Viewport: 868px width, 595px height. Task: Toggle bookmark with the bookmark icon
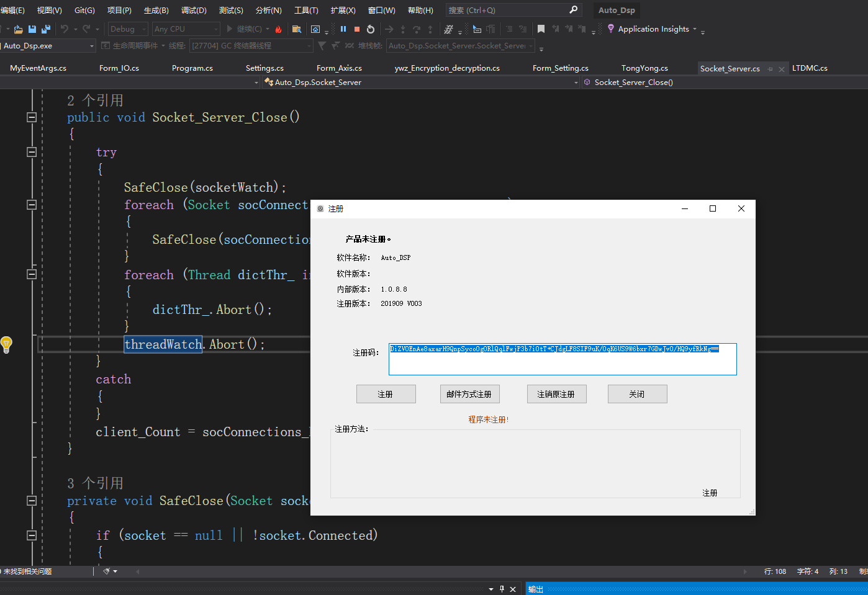[x=541, y=29]
